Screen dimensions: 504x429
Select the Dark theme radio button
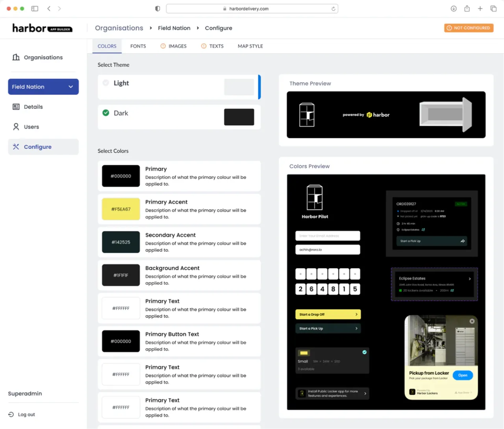[x=106, y=113]
